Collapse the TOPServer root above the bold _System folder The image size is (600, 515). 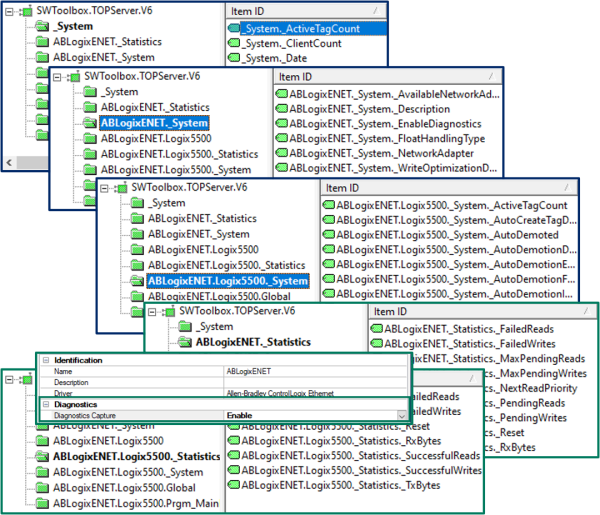pyautogui.click(x=9, y=11)
